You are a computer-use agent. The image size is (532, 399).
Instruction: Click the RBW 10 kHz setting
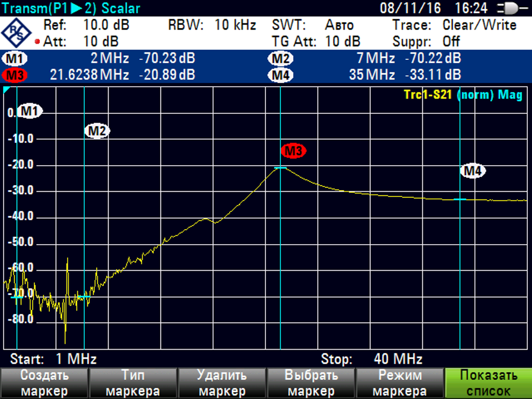point(212,25)
